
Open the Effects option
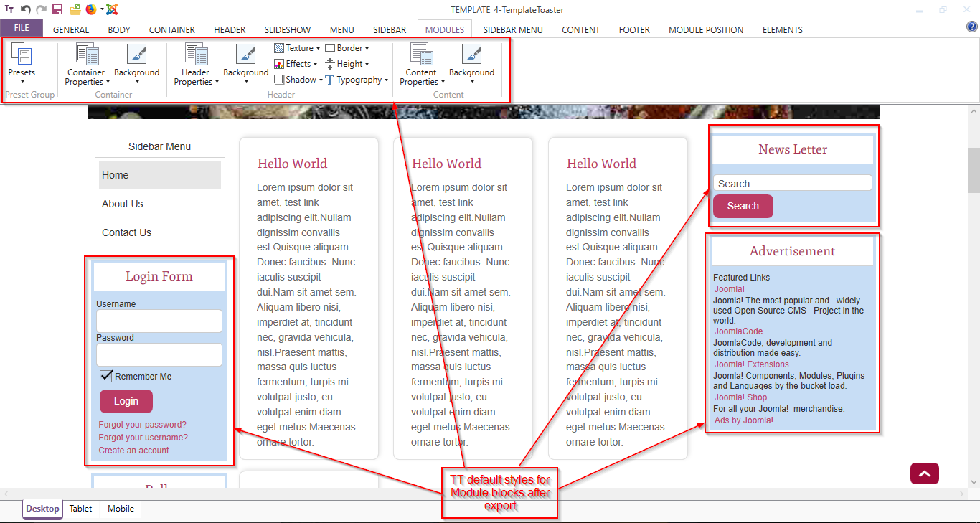(x=296, y=64)
